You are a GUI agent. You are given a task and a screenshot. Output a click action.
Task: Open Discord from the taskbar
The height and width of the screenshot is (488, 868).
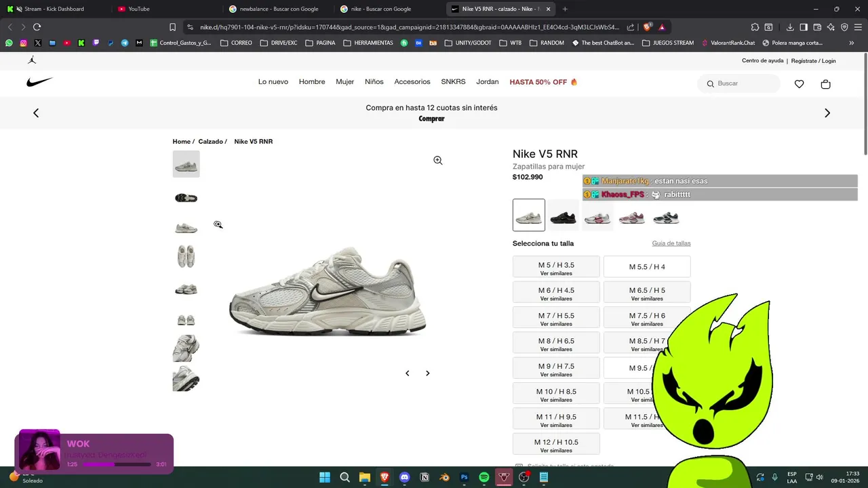point(405,477)
